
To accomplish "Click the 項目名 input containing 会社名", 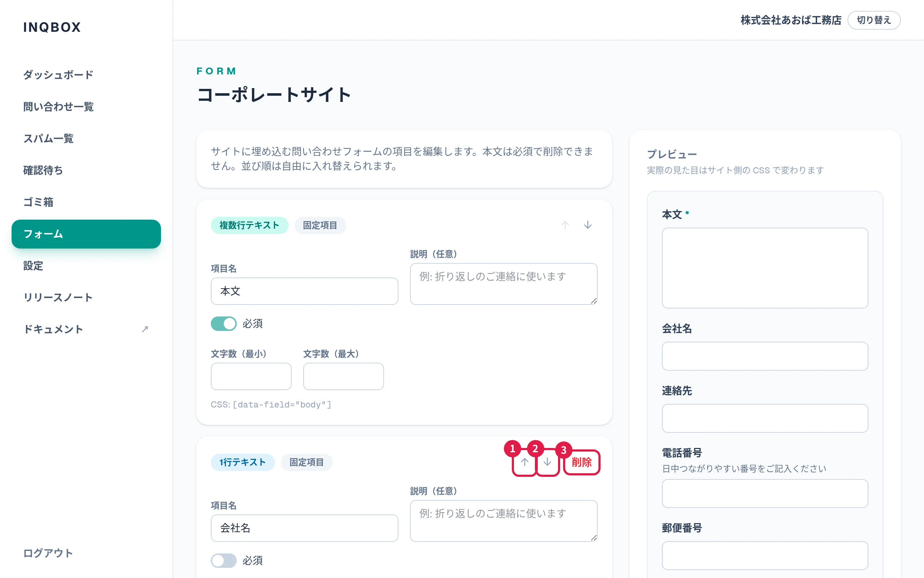I will tap(304, 528).
